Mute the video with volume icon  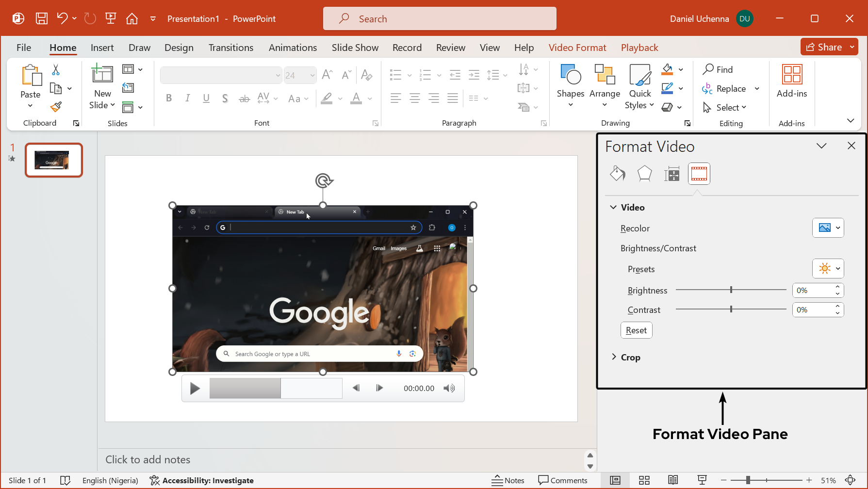[449, 388]
